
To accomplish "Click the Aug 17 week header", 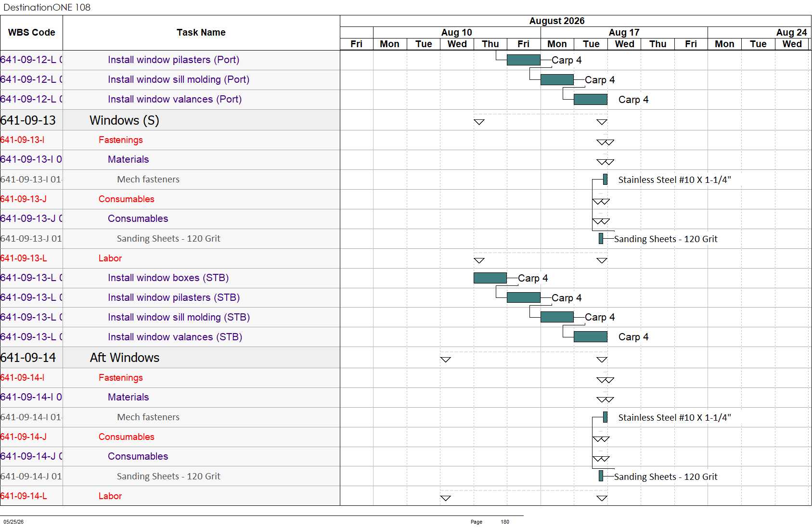I will coord(624,32).
